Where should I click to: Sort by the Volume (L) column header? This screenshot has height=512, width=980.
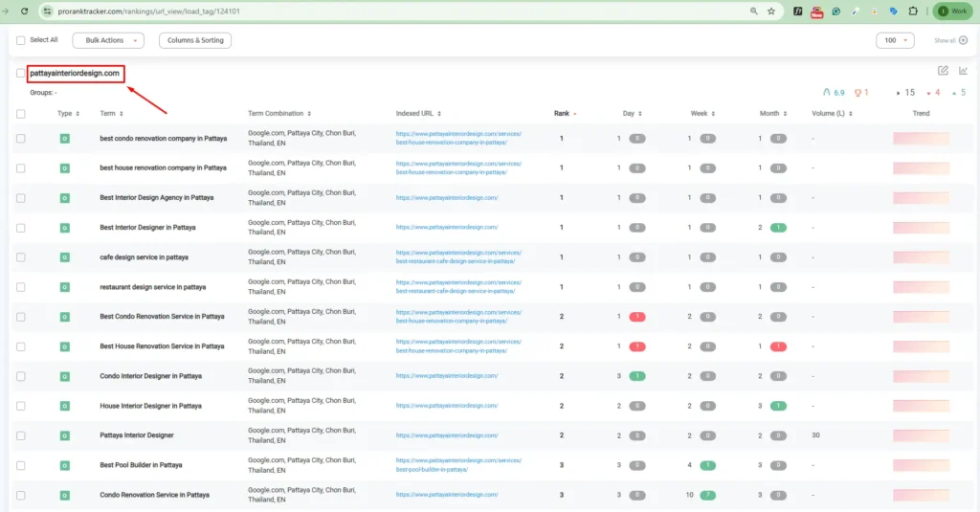coord(832,113)
